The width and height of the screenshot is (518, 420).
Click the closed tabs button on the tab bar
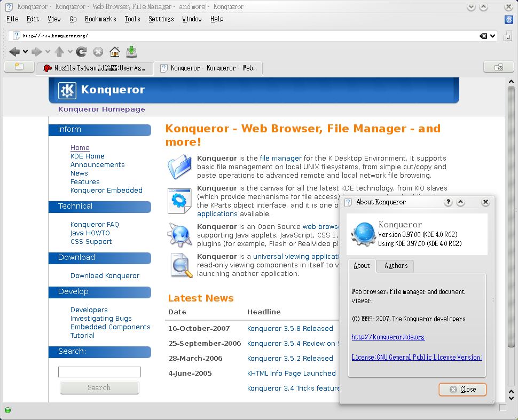pyautogui.click(x=498, y=67)
